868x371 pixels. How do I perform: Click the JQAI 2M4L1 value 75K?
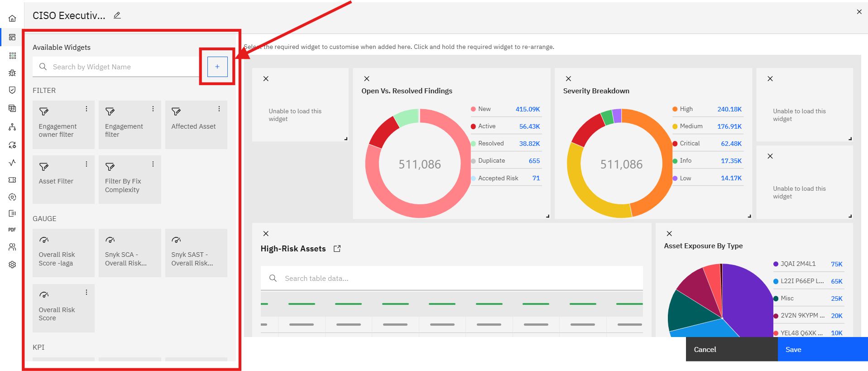click(x=837, y=264)
